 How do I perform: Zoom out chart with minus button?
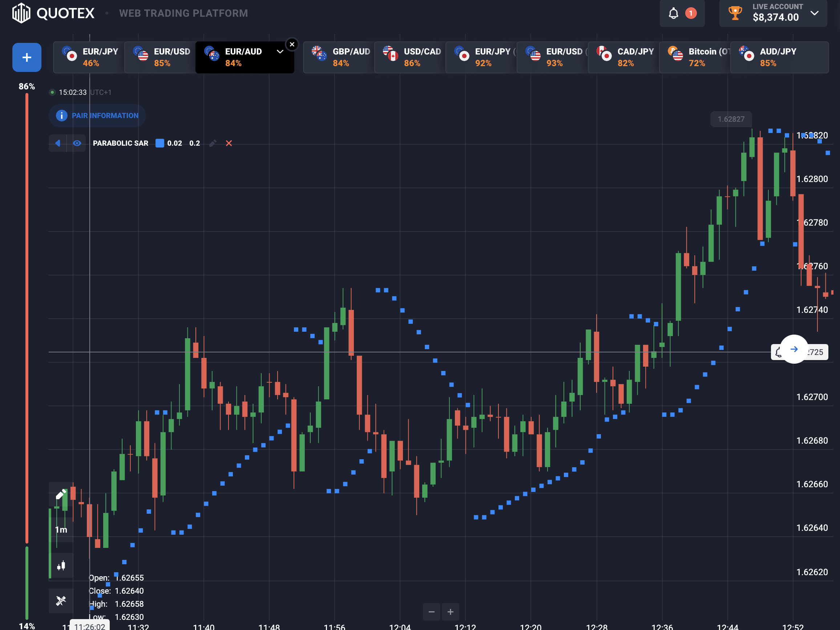(431, 612)
